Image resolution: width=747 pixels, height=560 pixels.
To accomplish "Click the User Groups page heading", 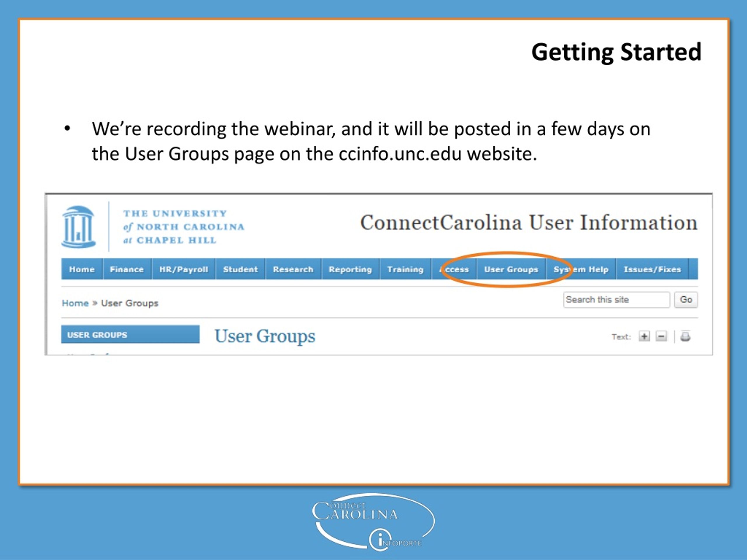I will [265, 336].
